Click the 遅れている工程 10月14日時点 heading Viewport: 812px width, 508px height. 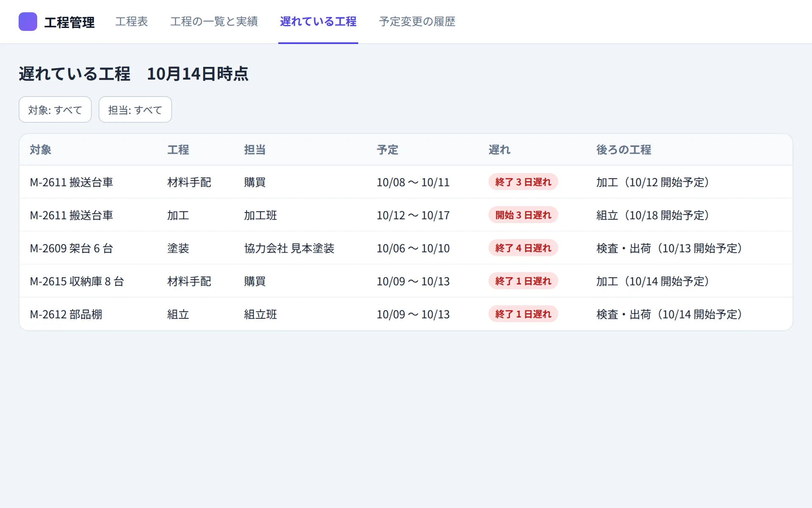pyautogui.click(x=134, y=74)
